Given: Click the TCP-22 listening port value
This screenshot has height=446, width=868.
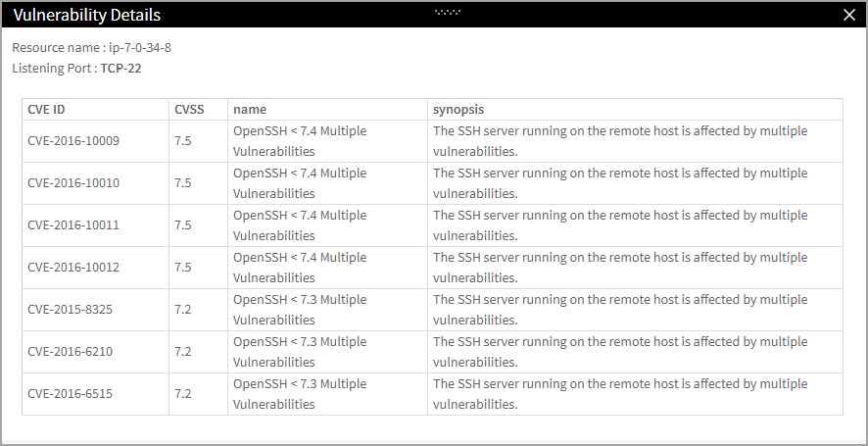Looking at the screenshot, I should (x=121, y=69).
